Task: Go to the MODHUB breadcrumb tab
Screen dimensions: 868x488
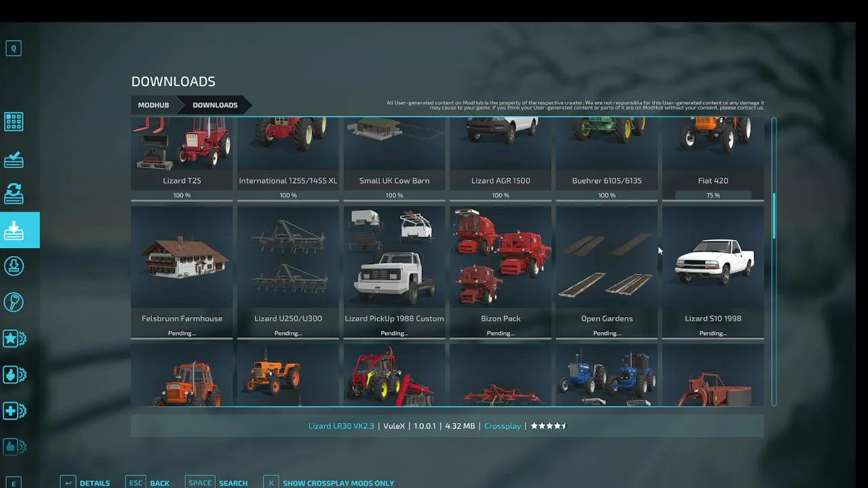Action: coord(153,105)
